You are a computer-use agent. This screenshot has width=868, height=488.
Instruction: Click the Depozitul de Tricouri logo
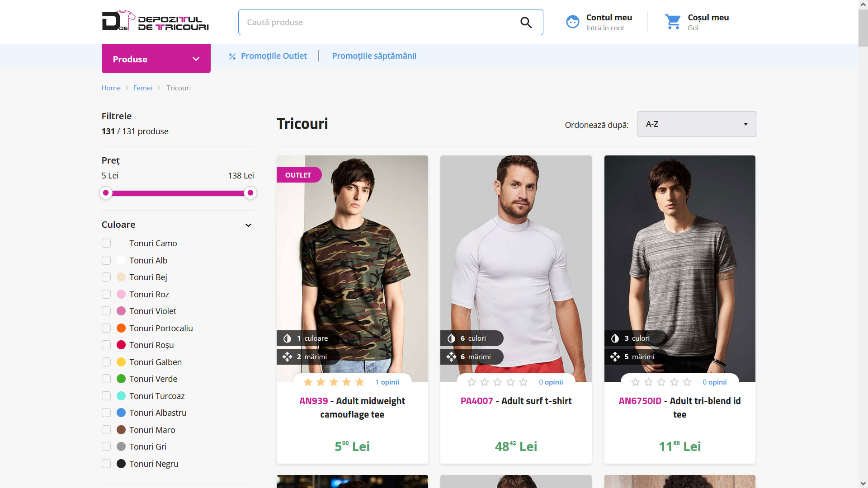click(155, 21)
